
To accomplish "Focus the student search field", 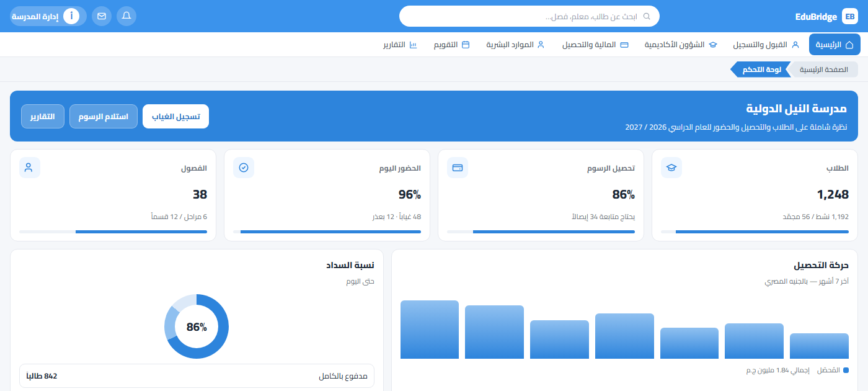I will pos(529,16).
